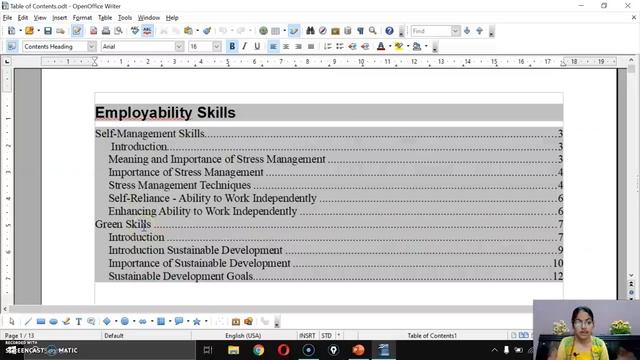This screenshot has height=360, width=640.
Task: Open the Gallery icon
Action: coord(336,31)
